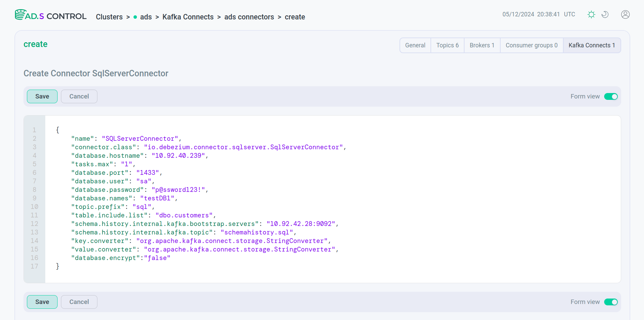The width and height of the screenshot is (644, 320).
Task: Click line number 1 in gutter
Action: 34,130
